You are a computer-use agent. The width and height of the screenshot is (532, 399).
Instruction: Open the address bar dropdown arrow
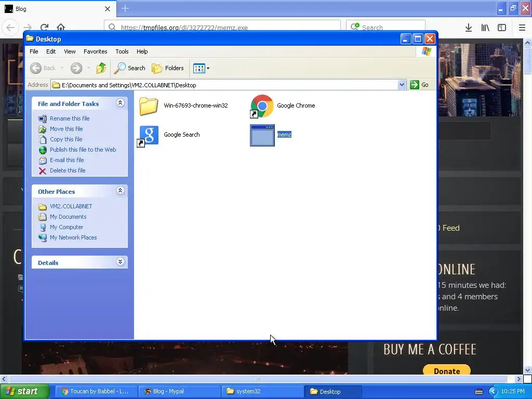tap(402, 85)
